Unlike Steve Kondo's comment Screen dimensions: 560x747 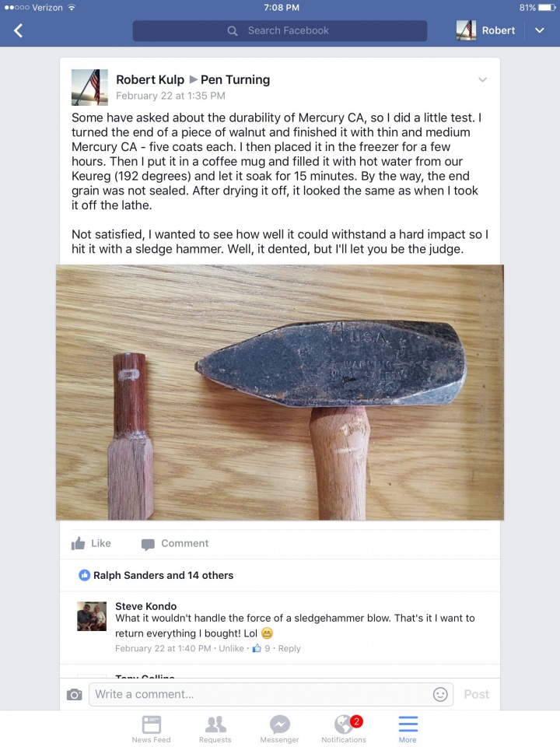pos(231,648)
